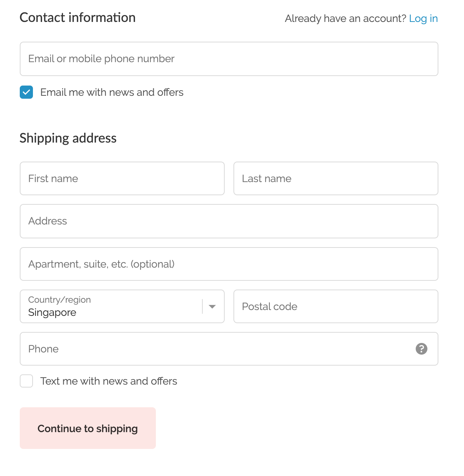Click the phone help question mark icon
464x476 pixels.
tap(421, 349)
